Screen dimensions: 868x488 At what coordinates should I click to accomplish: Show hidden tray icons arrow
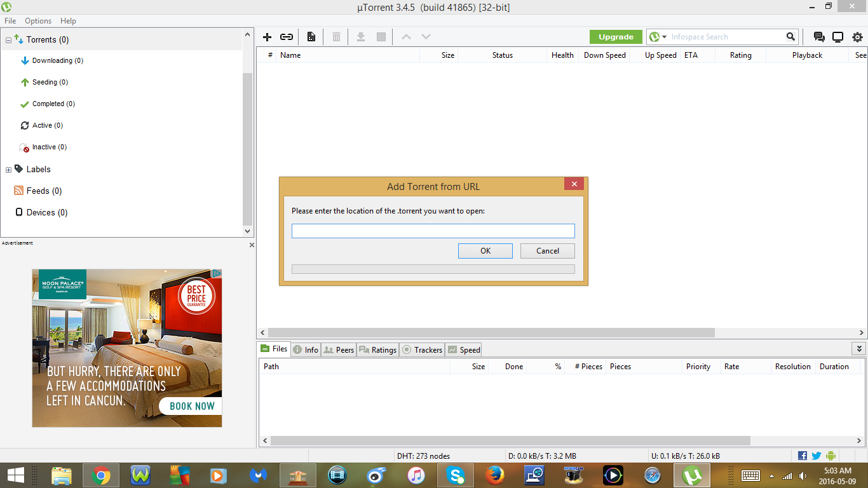pyautogui.click(x=772, y=475)
